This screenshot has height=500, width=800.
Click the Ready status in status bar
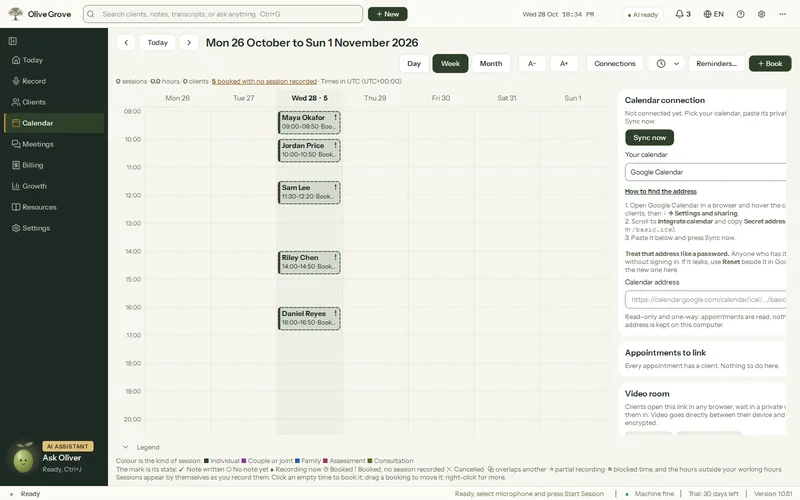click(x=30, y=494)
